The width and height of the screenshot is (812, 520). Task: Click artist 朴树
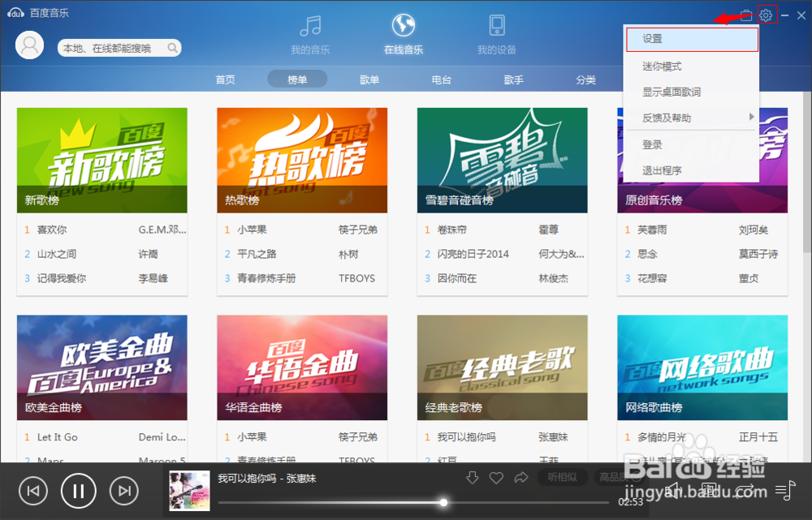pyautogui.click(x=348, y=254)
